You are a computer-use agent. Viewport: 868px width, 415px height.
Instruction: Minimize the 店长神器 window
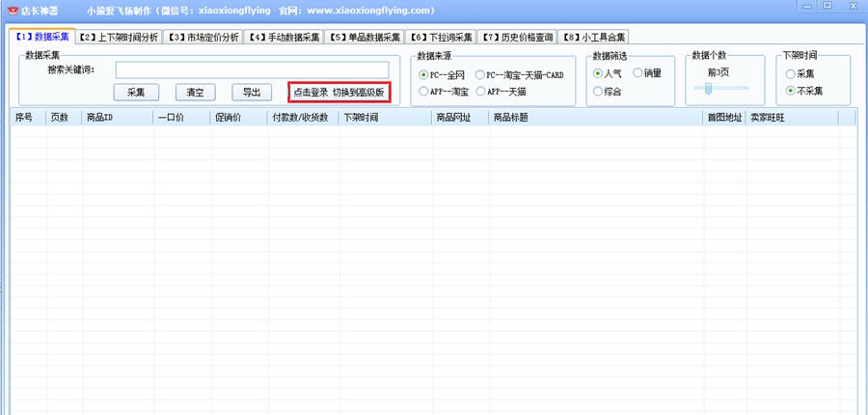pyautogui.click(x=807, y=6)
